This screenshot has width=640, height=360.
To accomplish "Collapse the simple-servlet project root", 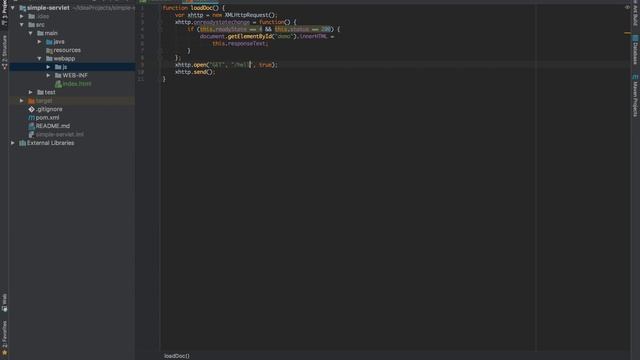I will pos(13,8).
